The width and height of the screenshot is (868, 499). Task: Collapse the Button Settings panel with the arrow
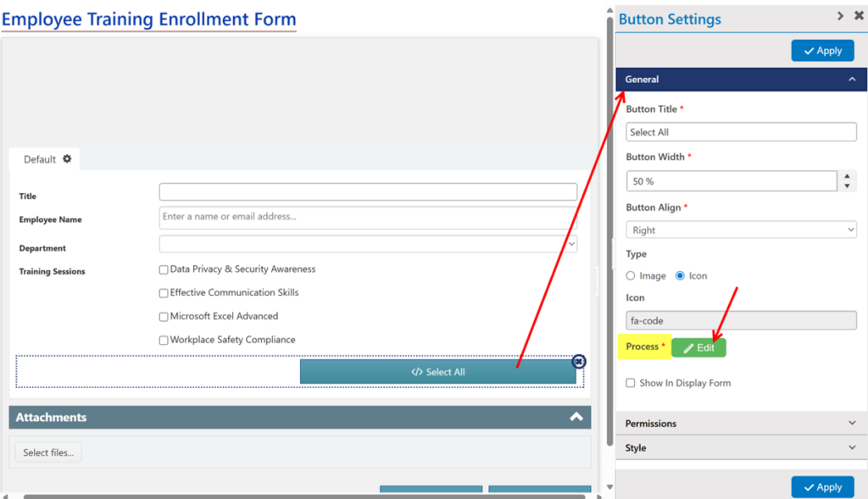click(x=840, y=16)
